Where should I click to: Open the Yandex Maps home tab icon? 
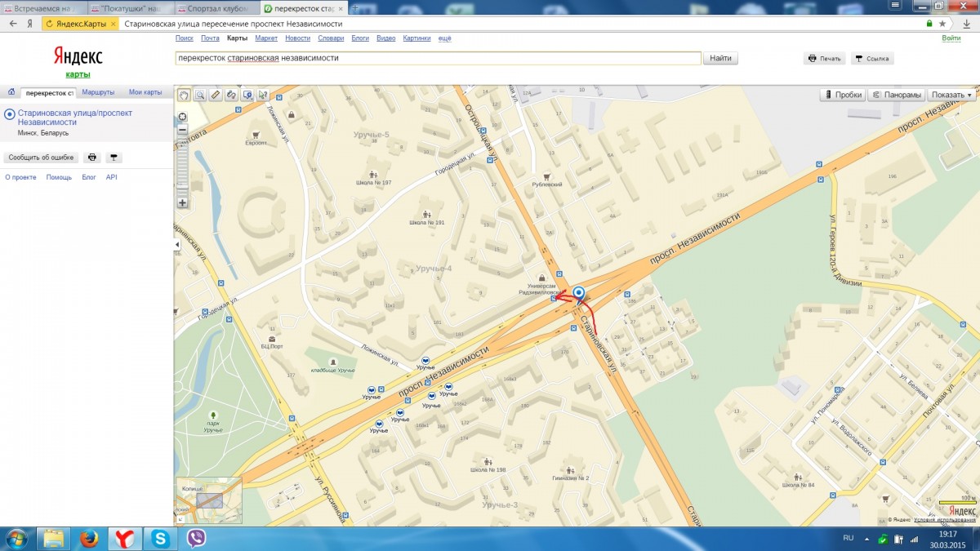click(x=11, y=92)
